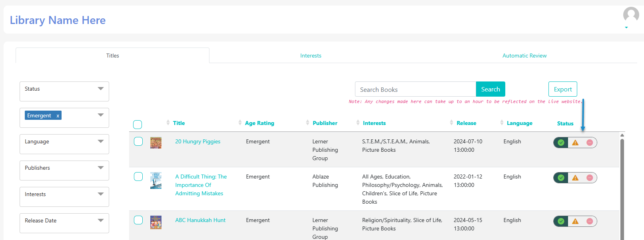Click the Publisher column header
The height and width of the screenshot is (240, 644).
(325, 123)
